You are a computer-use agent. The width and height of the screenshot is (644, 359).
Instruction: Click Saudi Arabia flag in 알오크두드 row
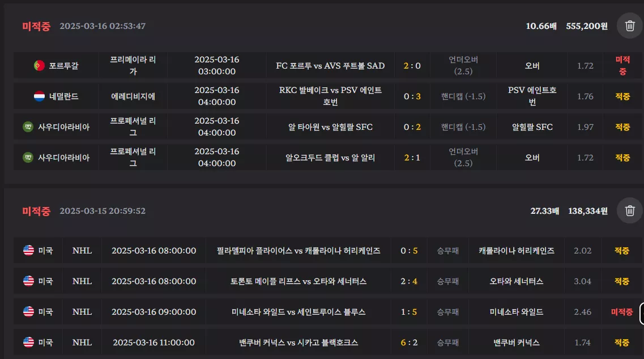coord(28,157)
